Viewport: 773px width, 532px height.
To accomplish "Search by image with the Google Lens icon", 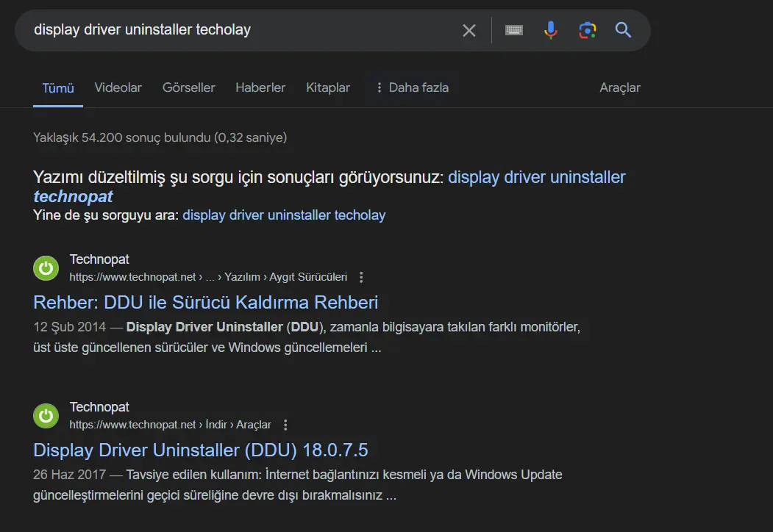I will tap(587, 31).
